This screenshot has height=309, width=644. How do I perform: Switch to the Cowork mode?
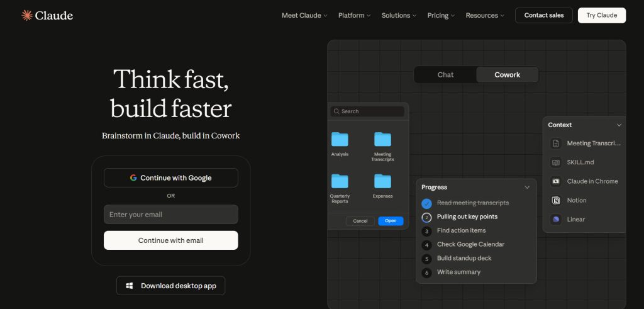(508, 75)
